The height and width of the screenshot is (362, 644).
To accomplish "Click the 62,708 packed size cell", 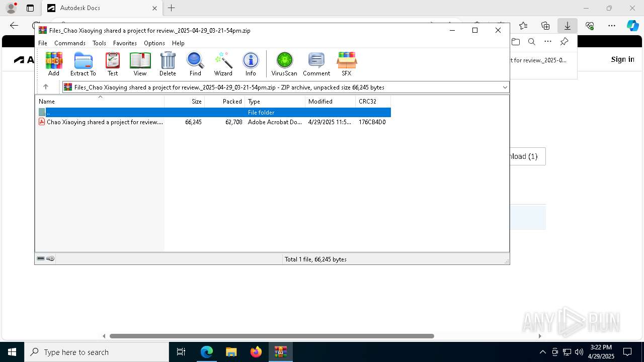I will (x=233, y=122).
